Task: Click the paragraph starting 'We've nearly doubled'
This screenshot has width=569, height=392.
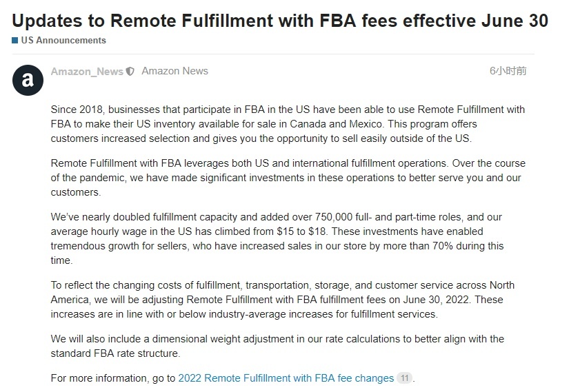Action: click(x=277, y=238)
